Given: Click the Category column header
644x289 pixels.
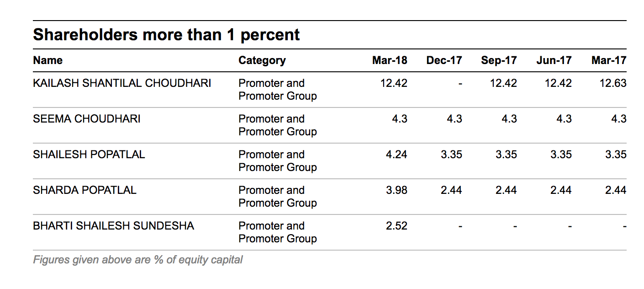Looking at the screenshot, I should coord(262,60).
